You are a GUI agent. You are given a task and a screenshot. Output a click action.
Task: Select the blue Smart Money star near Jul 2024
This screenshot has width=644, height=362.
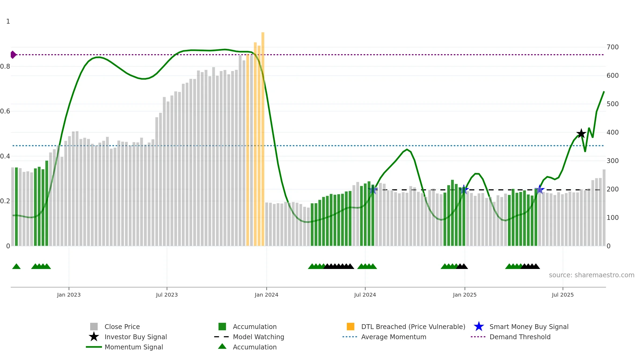373,190
